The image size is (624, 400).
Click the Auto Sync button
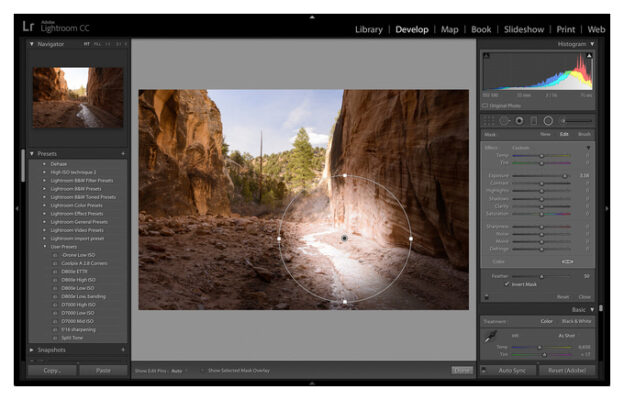512,371
